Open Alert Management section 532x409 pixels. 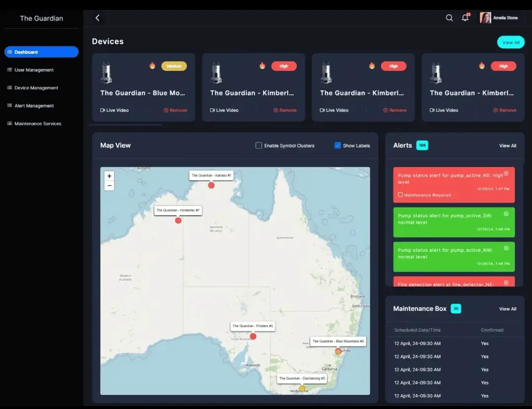[34, 105]
